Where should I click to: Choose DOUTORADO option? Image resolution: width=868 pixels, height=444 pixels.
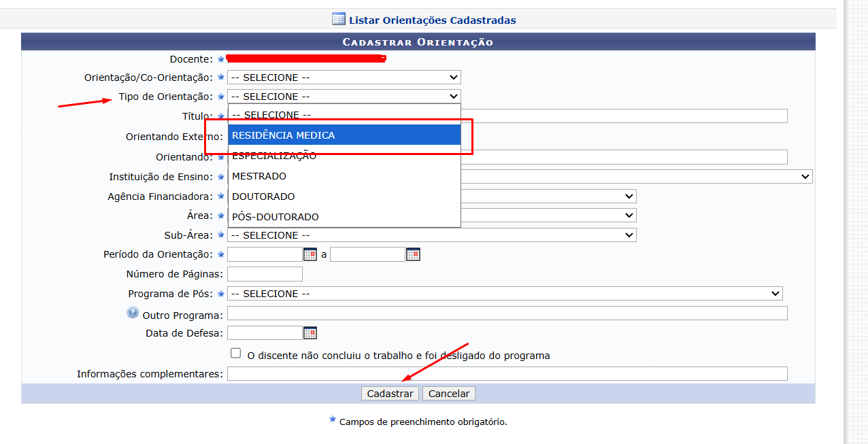[x=344, y=197]
